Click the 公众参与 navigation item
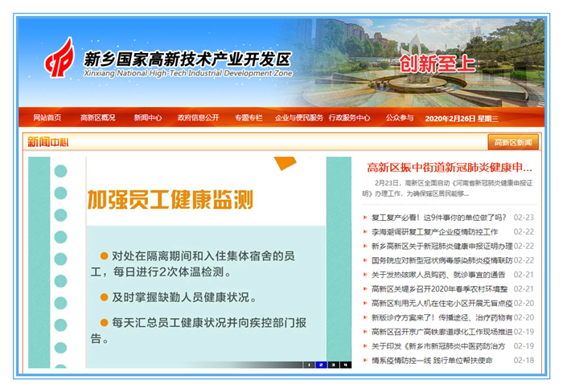Image resolution: width=563 pixels, height=392 pixels. click(400, 118)
